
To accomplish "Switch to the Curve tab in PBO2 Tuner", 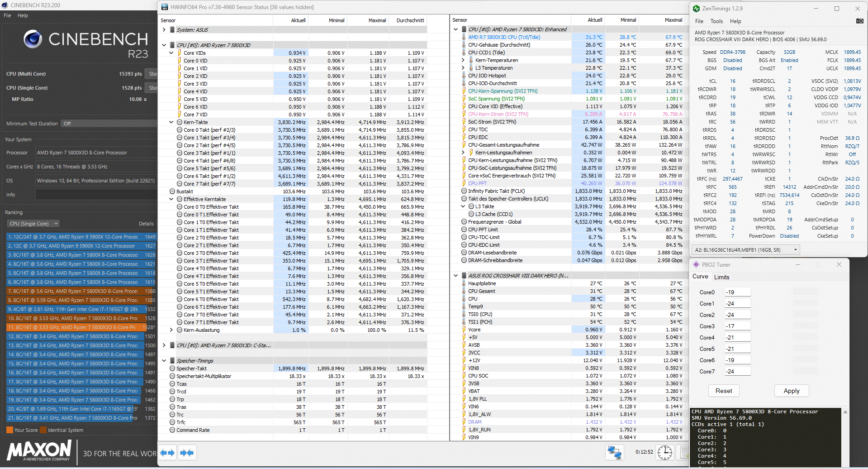I will point(700,277).
